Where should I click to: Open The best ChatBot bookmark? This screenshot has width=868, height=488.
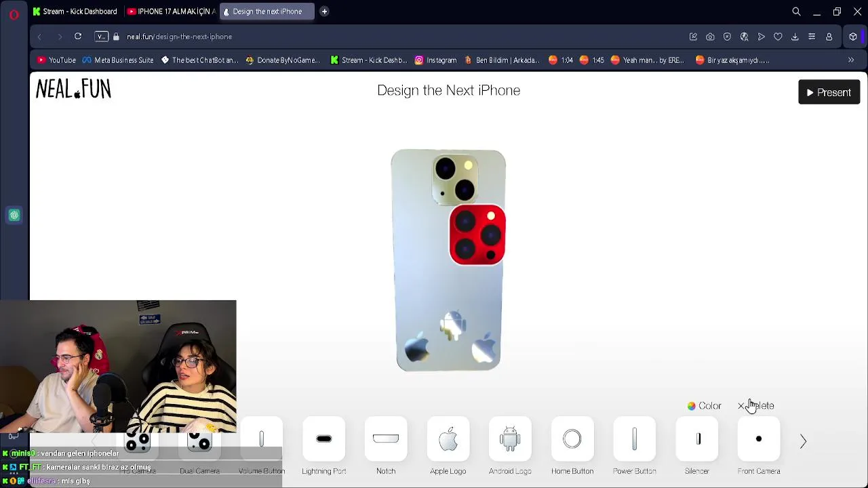199,60
